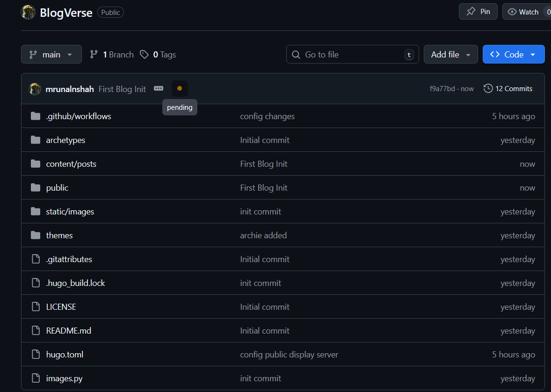Click the mrunalnshah avatar in commit row
Screen dimensions: 551x392
(35, 89)
